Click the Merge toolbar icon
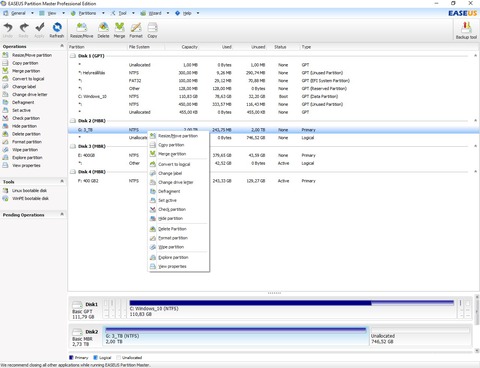 pyautogui.click(x=119, y=30)
